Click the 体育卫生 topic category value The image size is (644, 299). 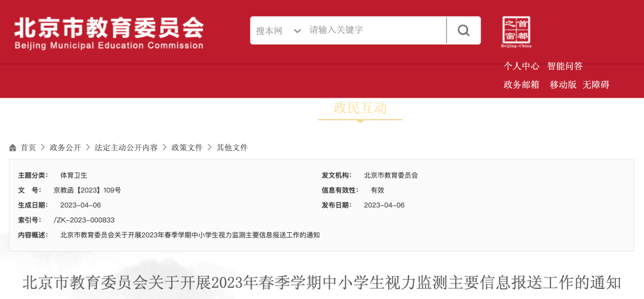click(73, 176)
